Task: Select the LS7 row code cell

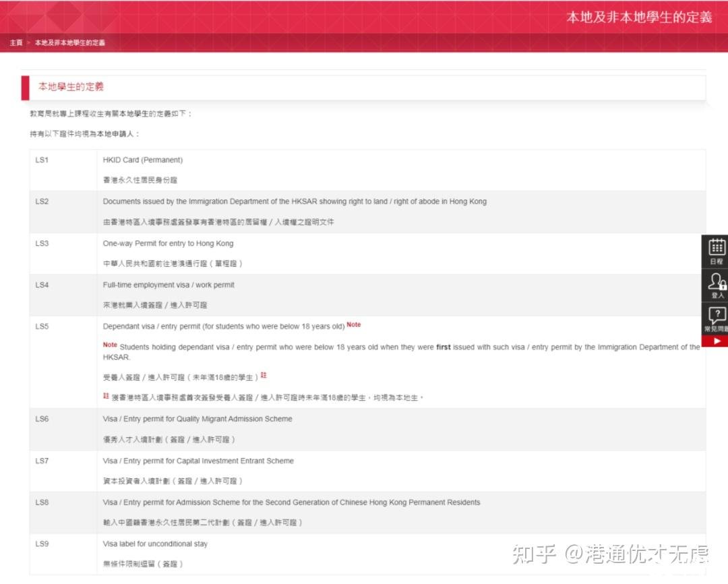Action: pos(63,471)
